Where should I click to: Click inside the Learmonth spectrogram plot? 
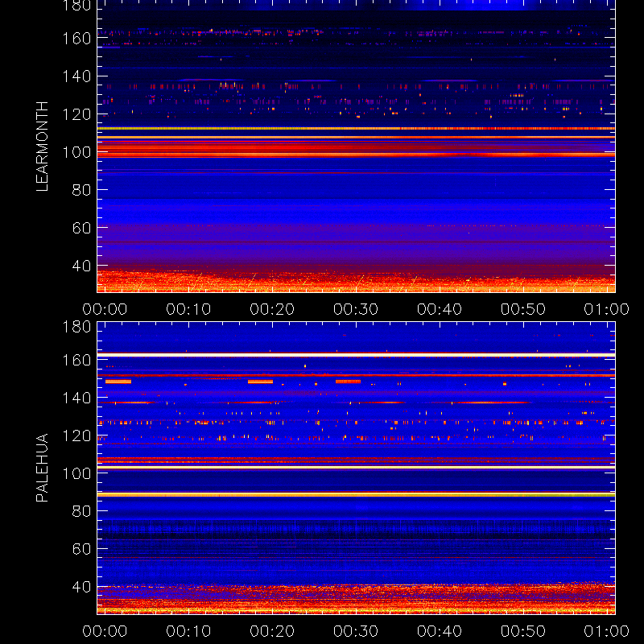356,147
